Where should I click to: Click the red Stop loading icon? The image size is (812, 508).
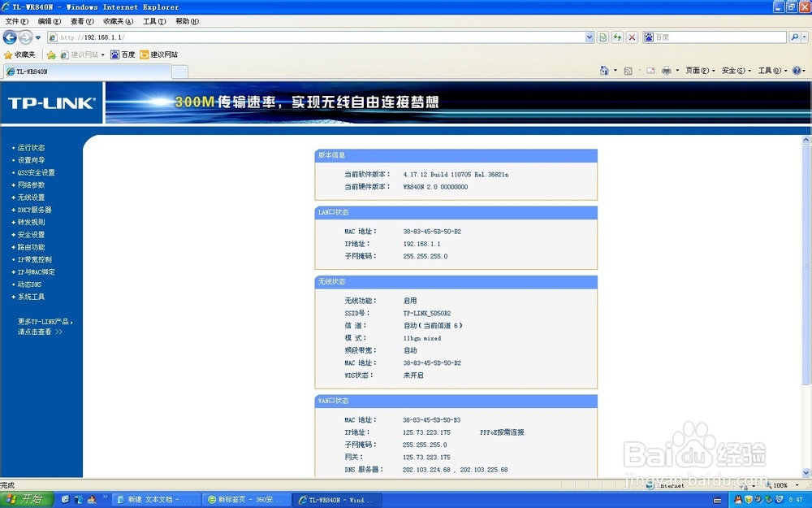632,37
